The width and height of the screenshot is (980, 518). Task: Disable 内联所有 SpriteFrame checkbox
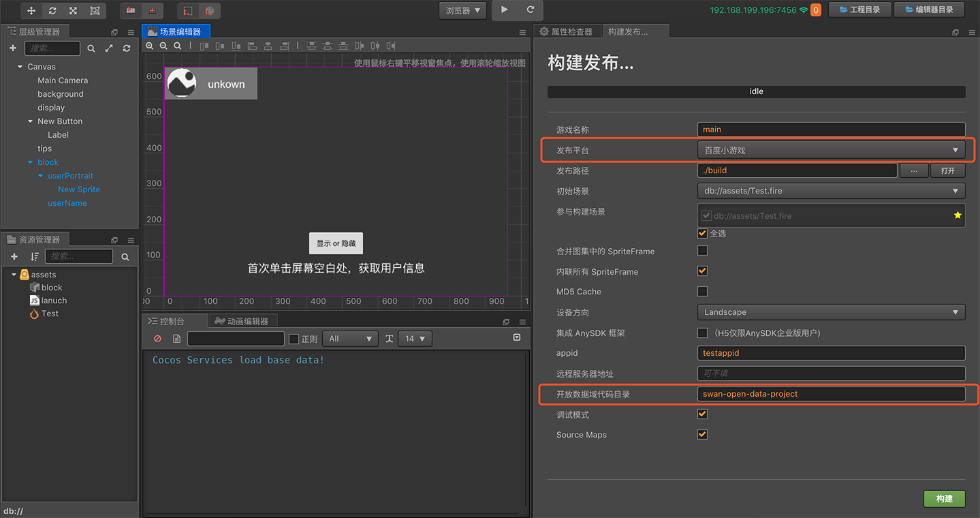(702, 271)
